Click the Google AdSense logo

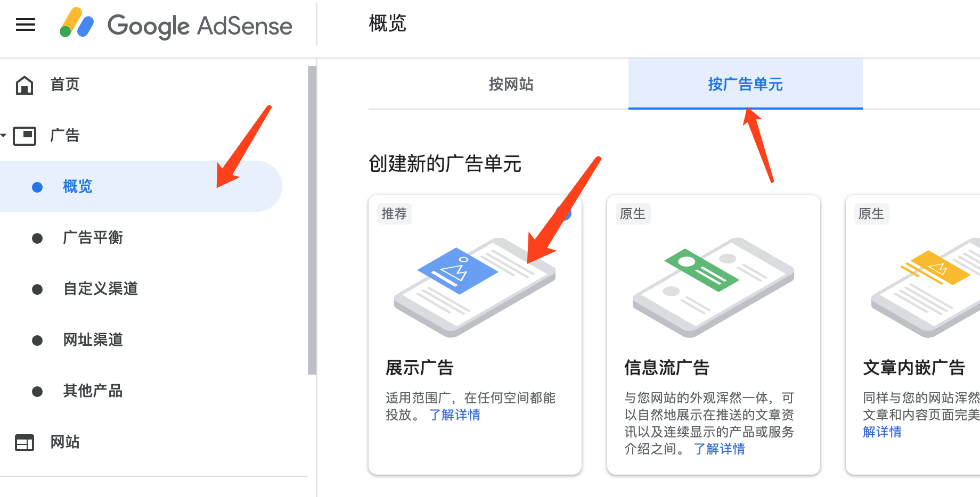176,24
